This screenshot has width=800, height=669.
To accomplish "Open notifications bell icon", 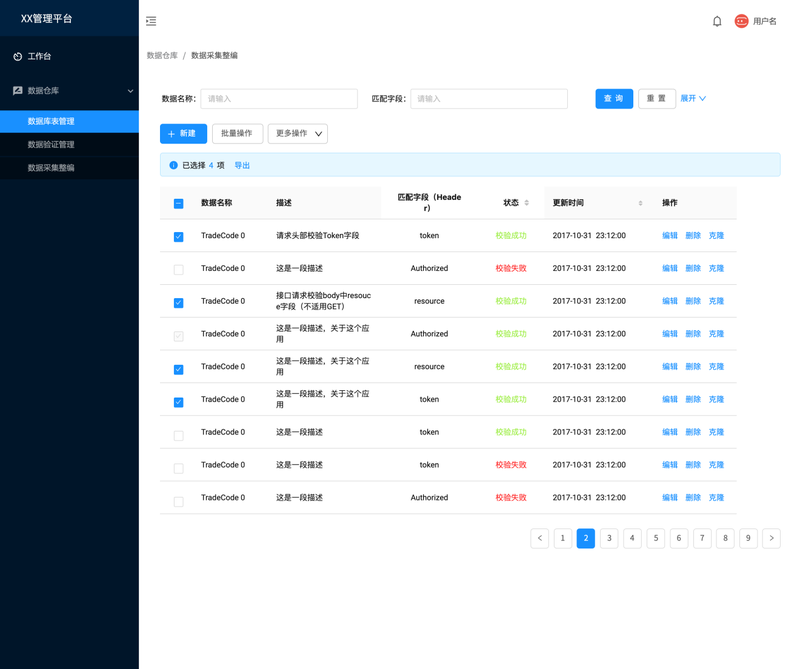I will (x=717, y=21).
